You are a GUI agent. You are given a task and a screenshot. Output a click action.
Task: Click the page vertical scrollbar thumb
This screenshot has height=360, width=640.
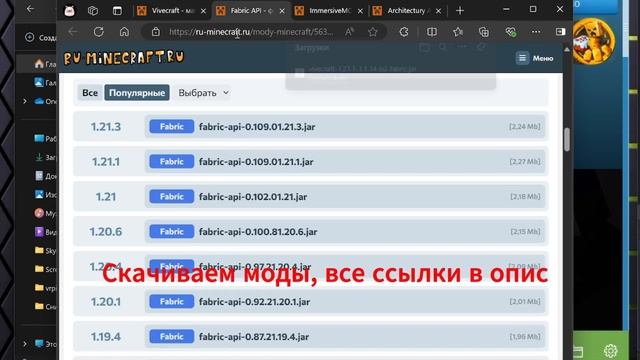567,140
